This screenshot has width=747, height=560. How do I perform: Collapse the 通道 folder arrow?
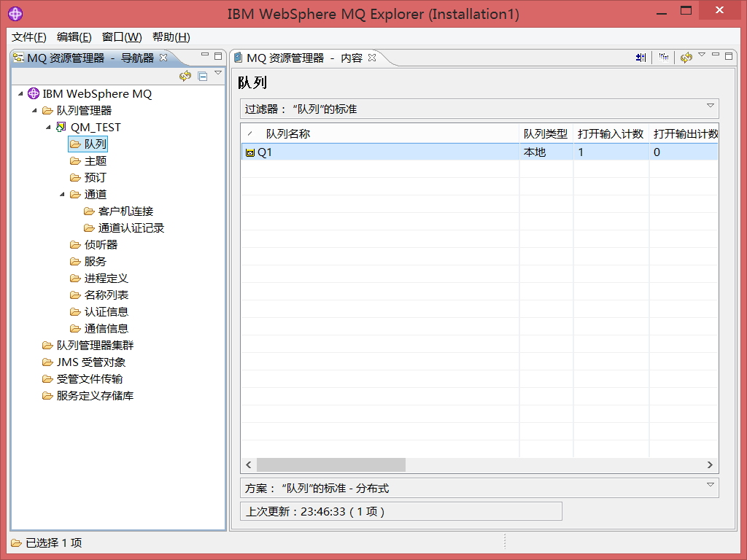pyautogui.click(x=62, y=194)
